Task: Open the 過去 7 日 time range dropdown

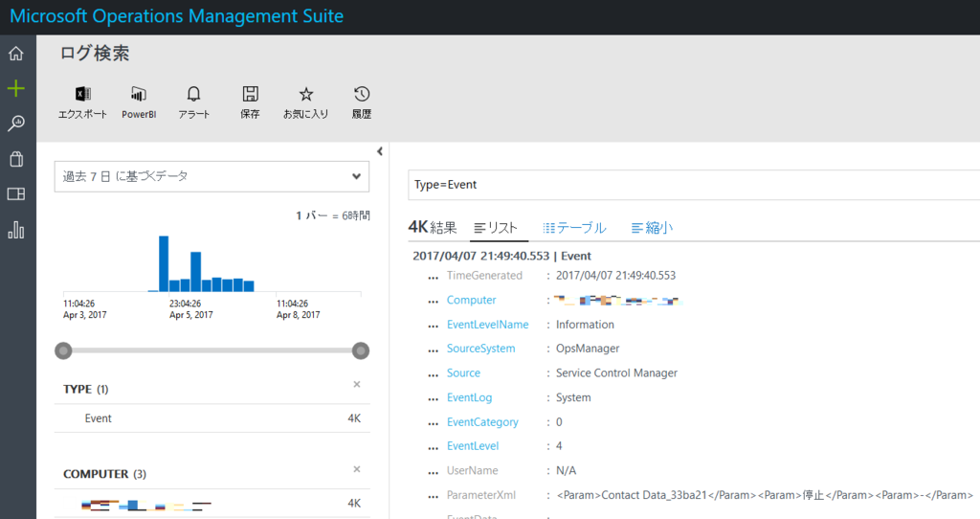Action: pyautogui.click(x=212, y=176)
